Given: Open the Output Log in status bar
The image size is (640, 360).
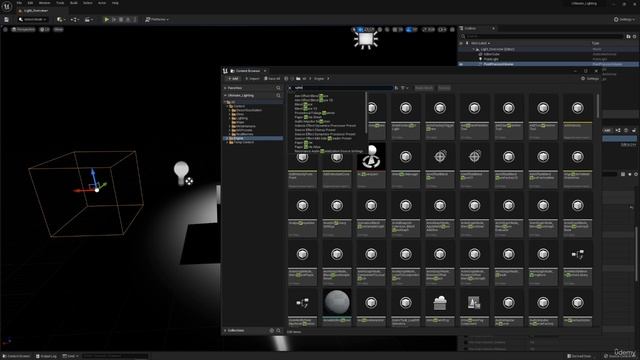Looking at the screenshot, I should point(46,356).
